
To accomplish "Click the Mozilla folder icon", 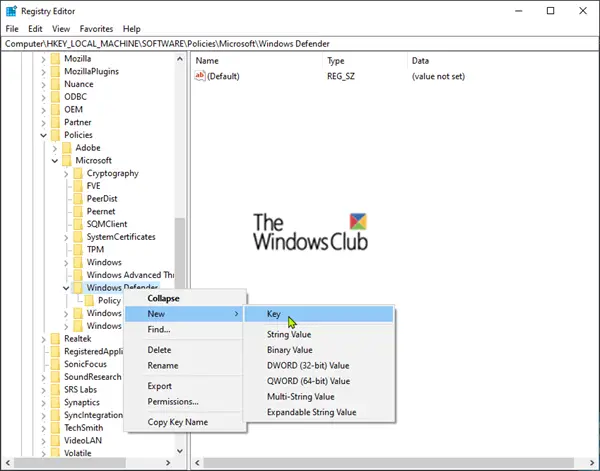I will click(55, 59).
